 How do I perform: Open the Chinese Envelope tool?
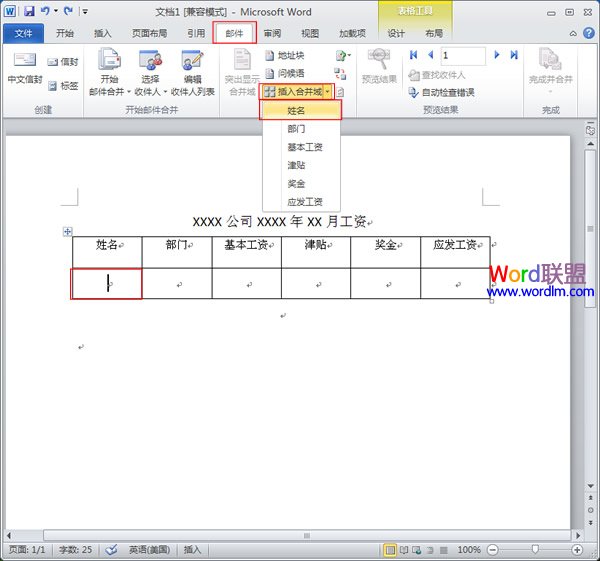22,66
